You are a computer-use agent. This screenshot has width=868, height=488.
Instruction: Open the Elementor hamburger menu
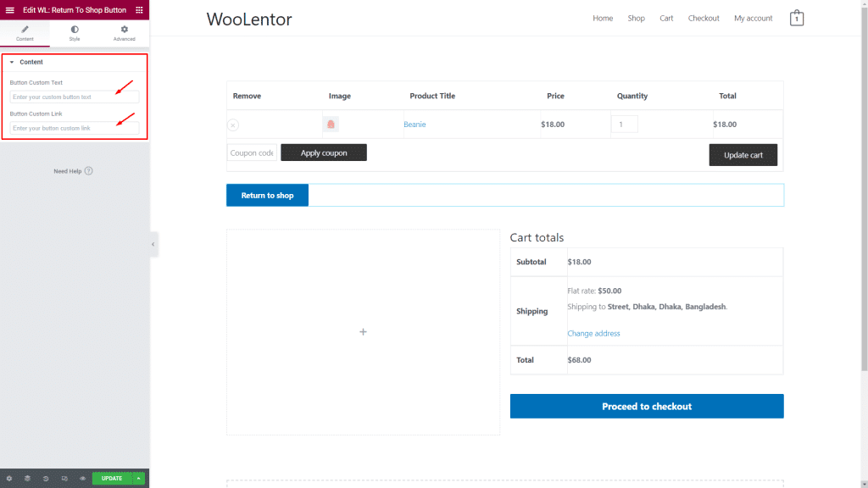10,8
